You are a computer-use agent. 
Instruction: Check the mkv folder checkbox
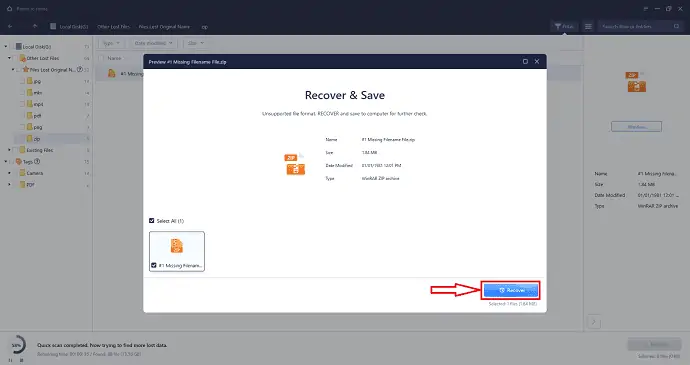(22, 92)
